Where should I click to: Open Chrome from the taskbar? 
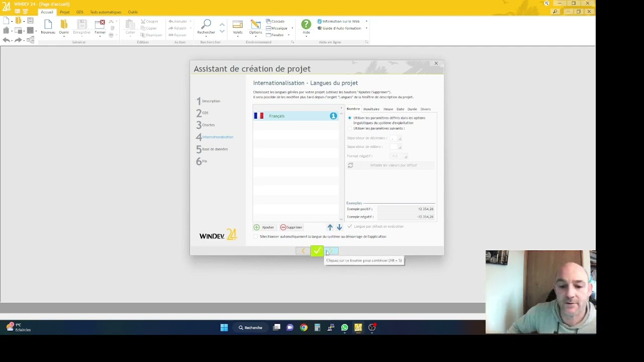pos(303,328)
